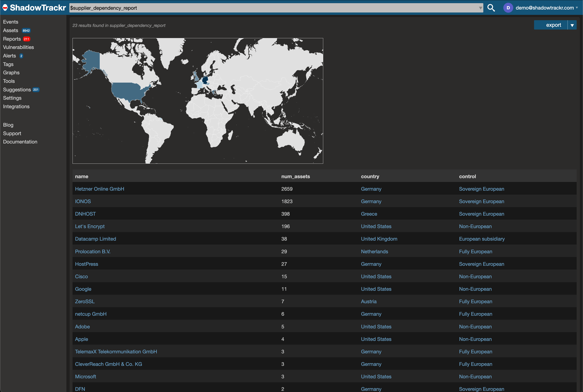
Task: Open the TelemaxX Telekommunikation GmbH link
Action: tap(116, 352)
